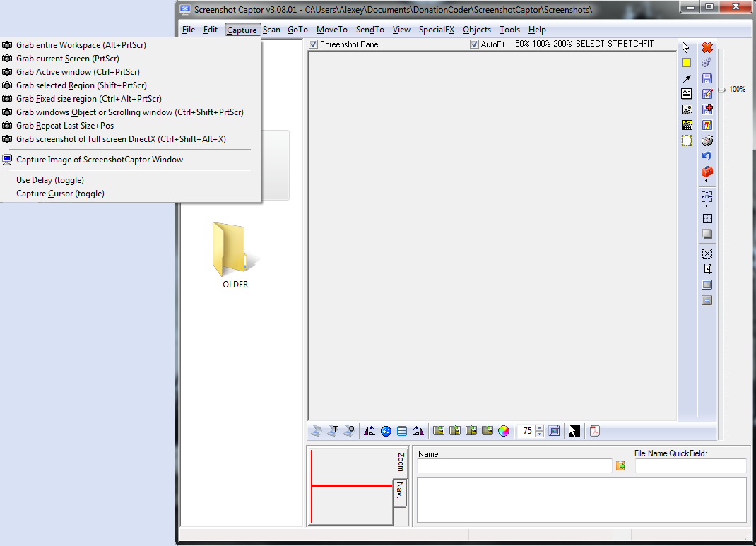Screen dimensions: 756x546
Task: Open the Scan menu
Action: (x=271, y=30)
